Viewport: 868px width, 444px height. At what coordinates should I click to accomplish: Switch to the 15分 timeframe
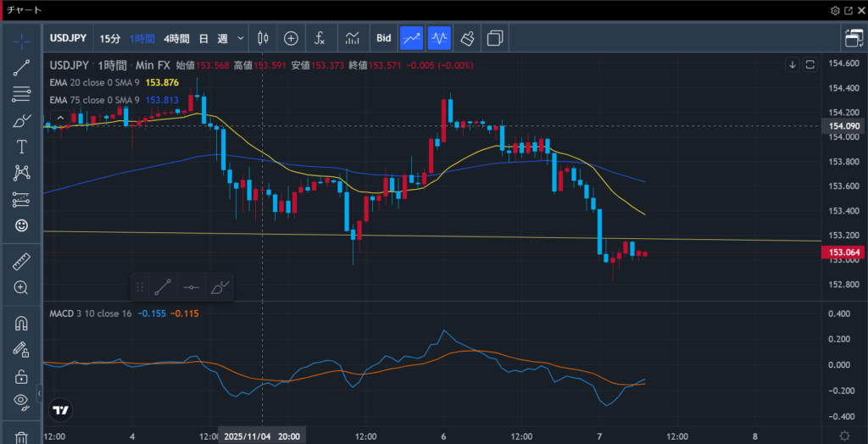tap(109, 38)
